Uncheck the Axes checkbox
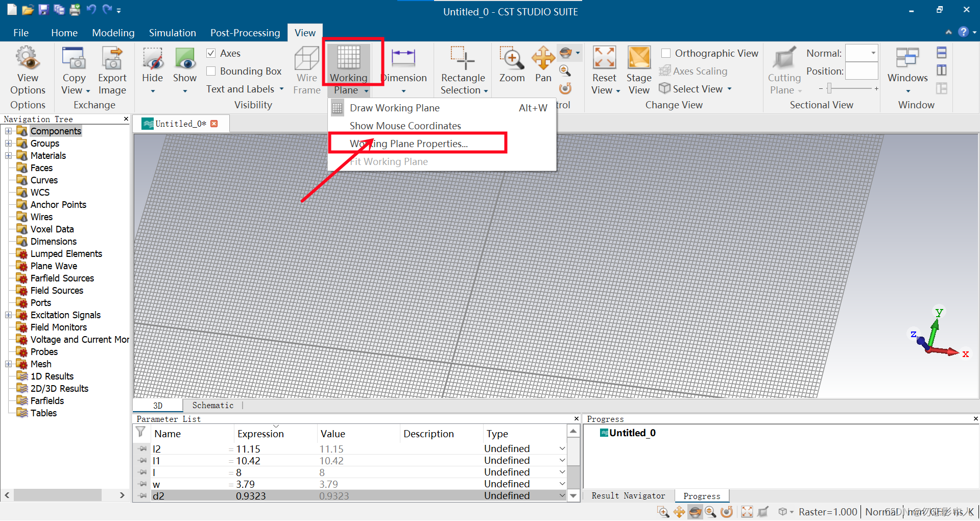Image resolution: width=980 pixels, height=521 pixels. click(x=211, y=53)
